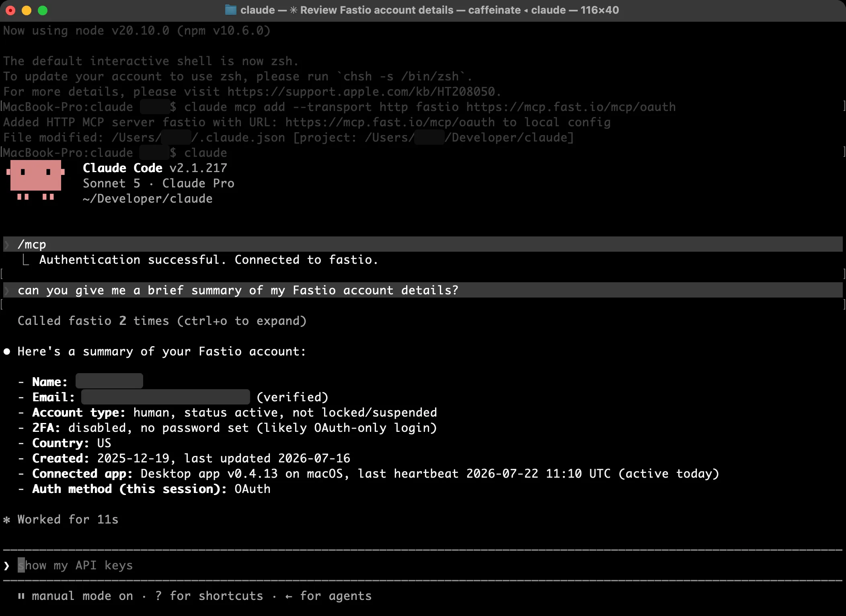The height and width of the screenshot is (616, 846).
Task: Click '? for shortcuts' hint
Action: click(209, 596)
